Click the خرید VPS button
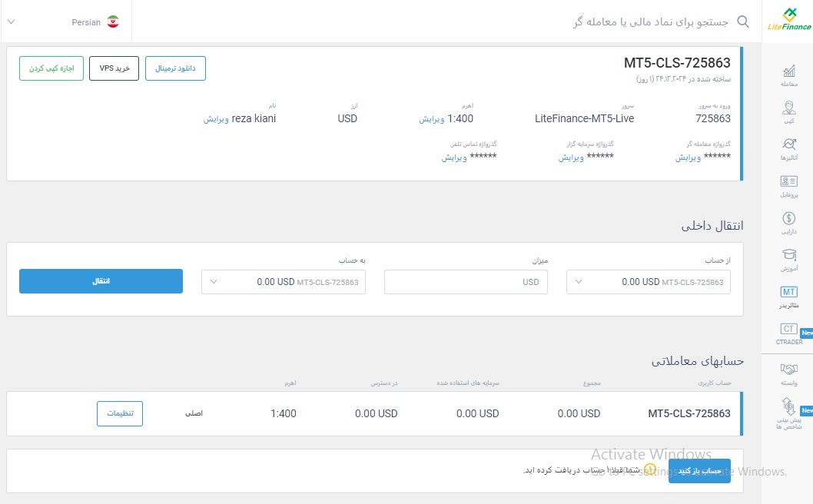The image size is (813, 504). tap(114, 68)
